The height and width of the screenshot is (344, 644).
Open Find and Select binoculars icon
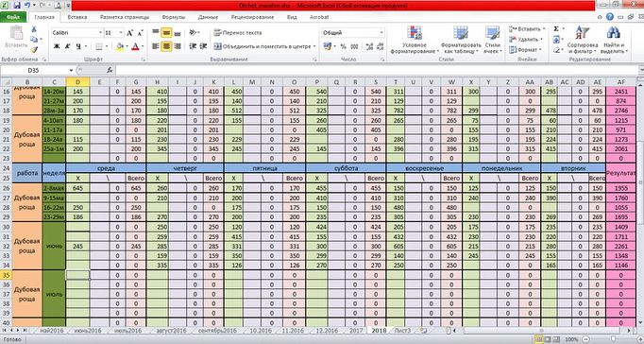[x=613, y=32]
